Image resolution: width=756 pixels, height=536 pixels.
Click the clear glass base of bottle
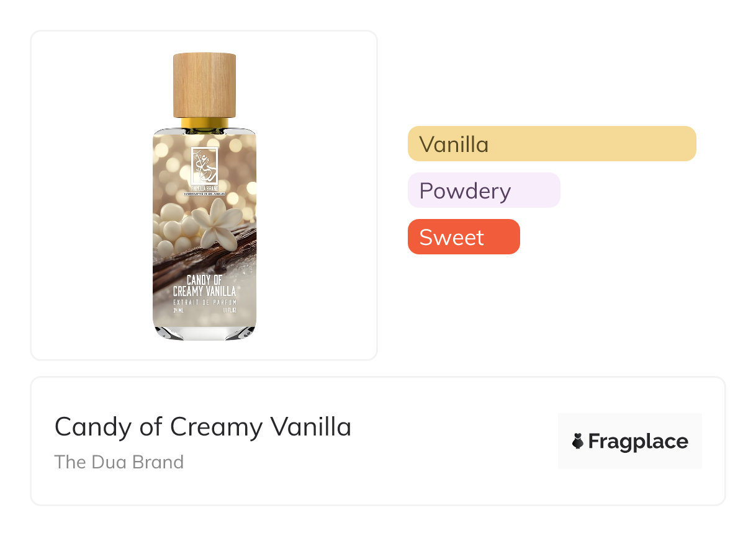tap(204, 334)
